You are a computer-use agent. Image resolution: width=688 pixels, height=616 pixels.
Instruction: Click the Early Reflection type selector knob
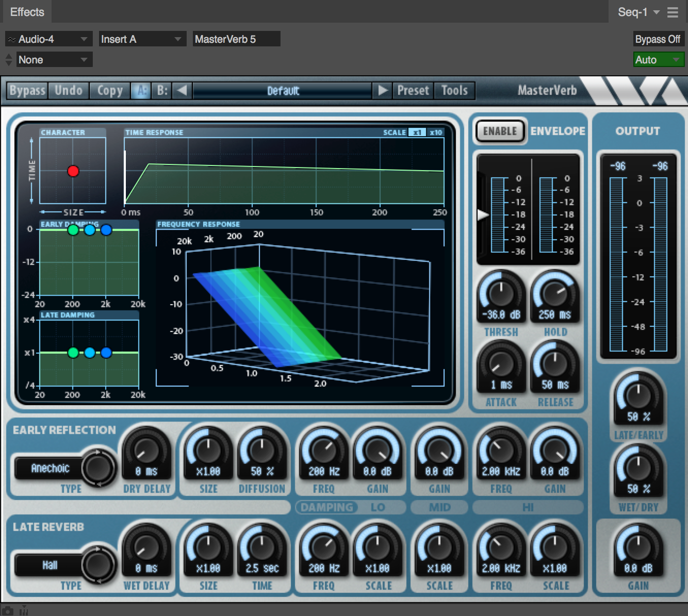click(99, 468)
